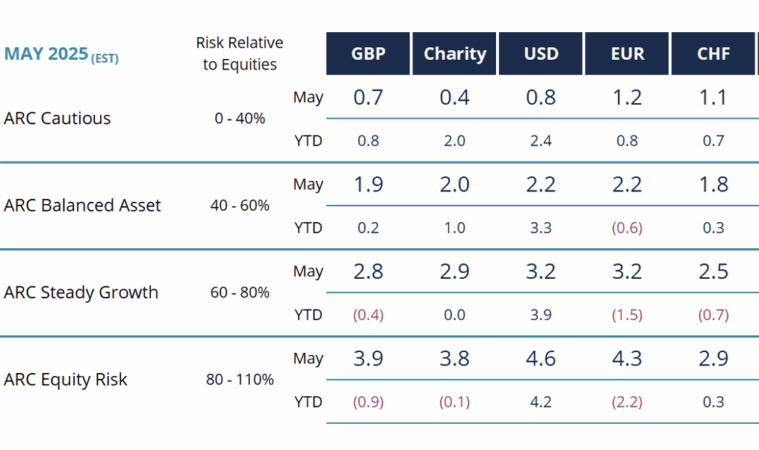Click the 60 - 80% risk range
This screenshot has width=759, height=450.
pyautogui.click(x=240, y=292)
